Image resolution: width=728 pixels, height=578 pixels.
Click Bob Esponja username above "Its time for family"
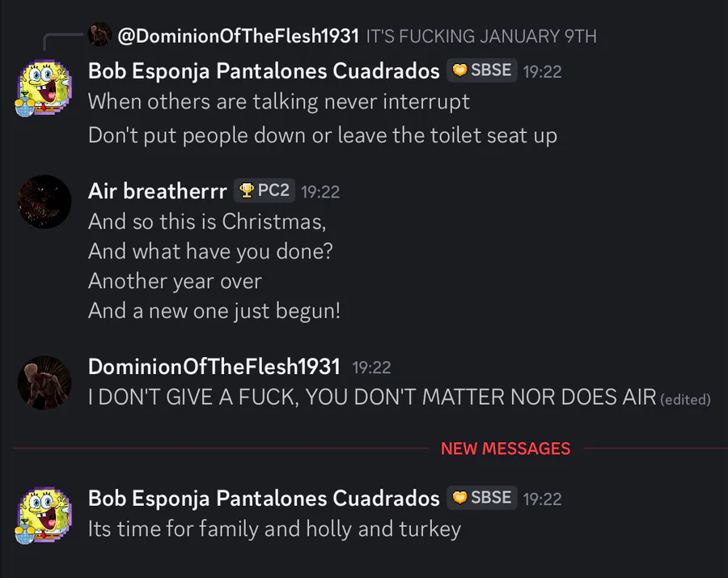[264, 497]
